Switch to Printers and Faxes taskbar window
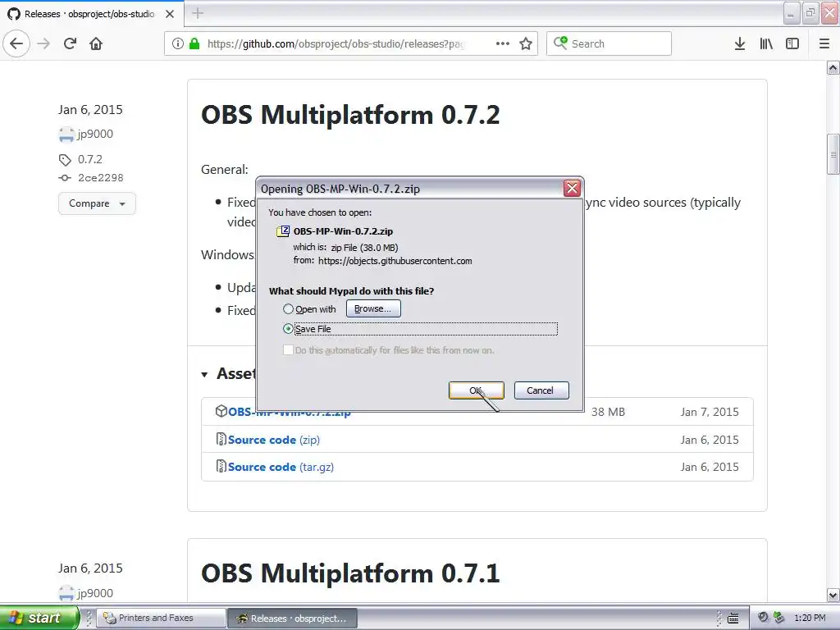840x630 pixels. click(162, 619)
